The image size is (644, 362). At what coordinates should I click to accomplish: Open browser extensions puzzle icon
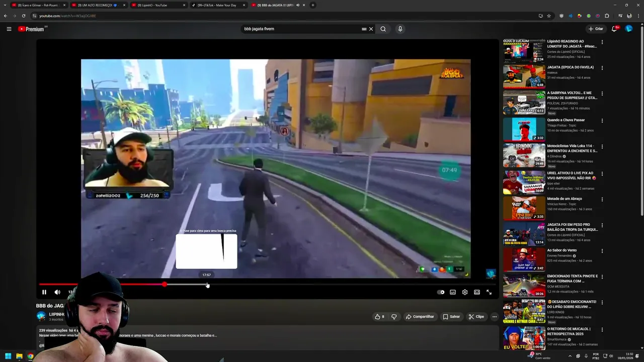607,16
